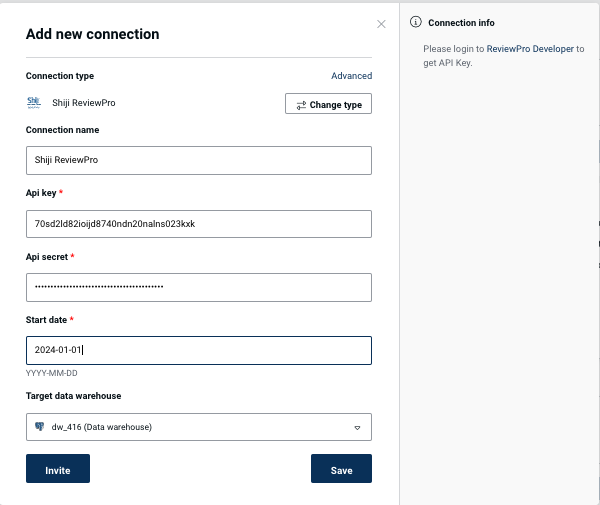Close the Add new connection dialog

coord(381,24)
